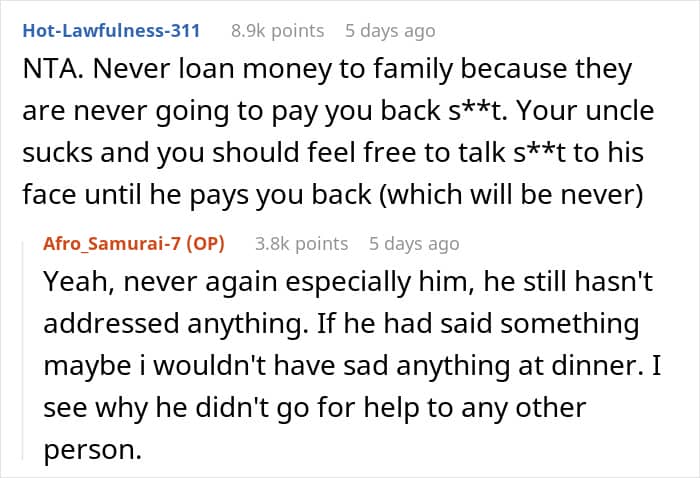Open the OP reply's '5 days ago' timestamp
700x478 pixels.
click(413, 243)
